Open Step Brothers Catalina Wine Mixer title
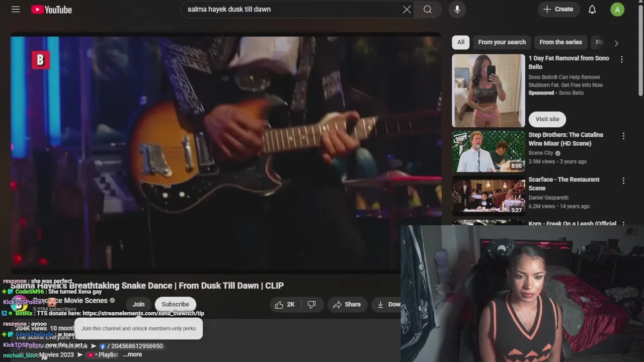 tap(566, 139)
